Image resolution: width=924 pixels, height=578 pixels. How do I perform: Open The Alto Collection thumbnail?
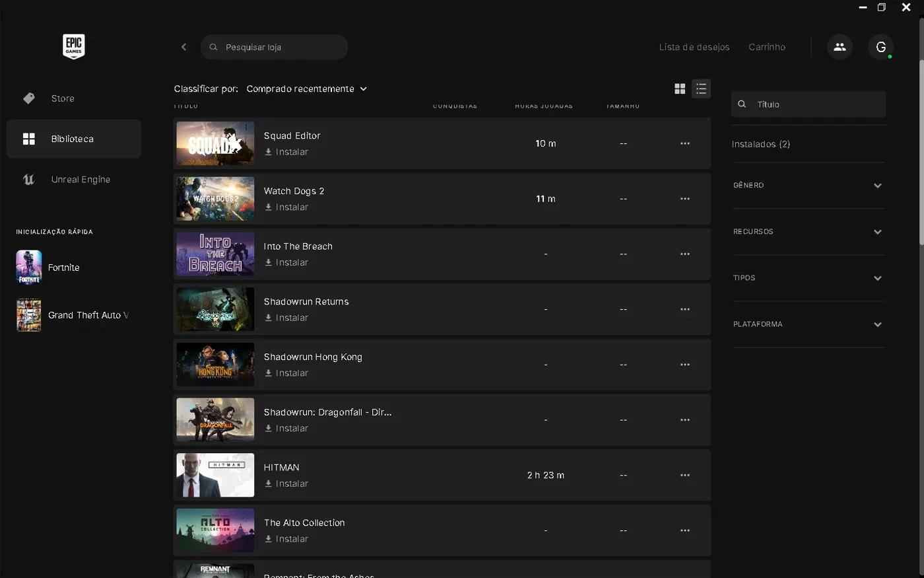(215, 530)
